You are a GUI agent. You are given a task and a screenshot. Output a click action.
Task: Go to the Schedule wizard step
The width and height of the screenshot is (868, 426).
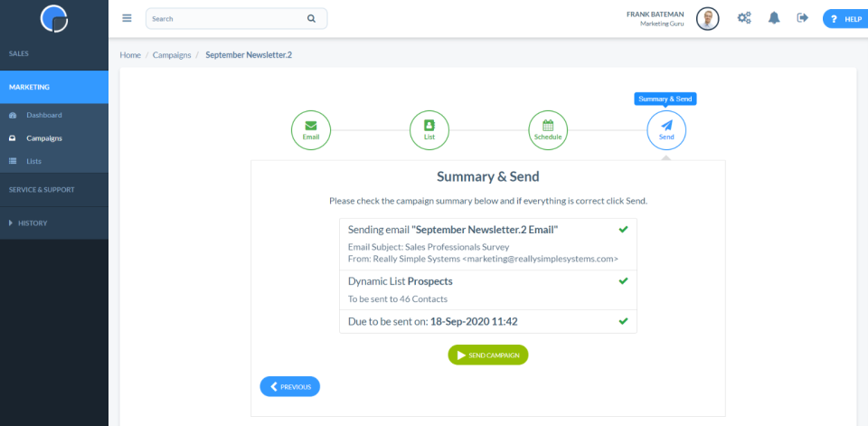click(x=548, y=130)
